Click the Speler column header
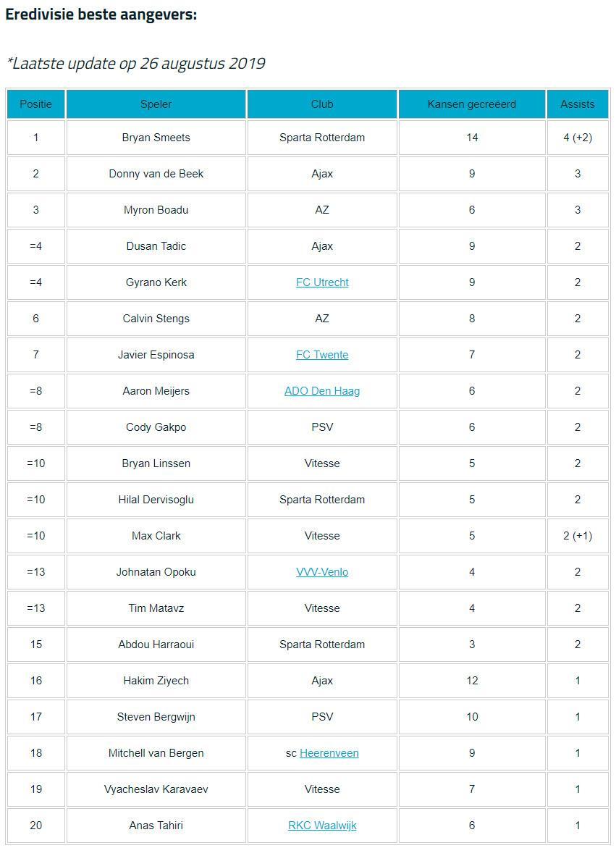 [156, 104]
